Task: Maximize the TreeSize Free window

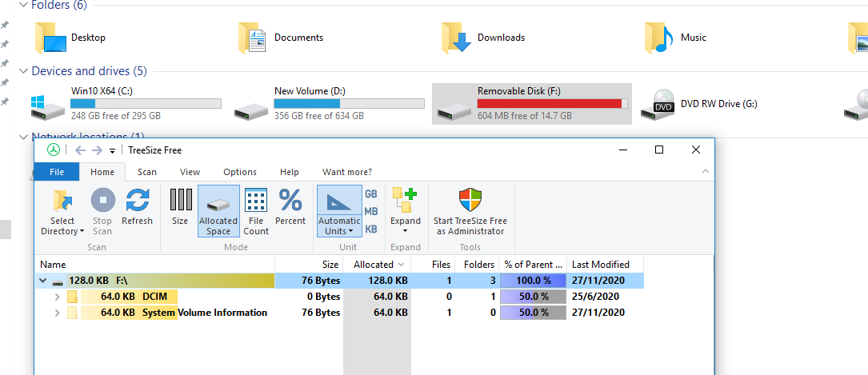Action: [x=658, y=150]
